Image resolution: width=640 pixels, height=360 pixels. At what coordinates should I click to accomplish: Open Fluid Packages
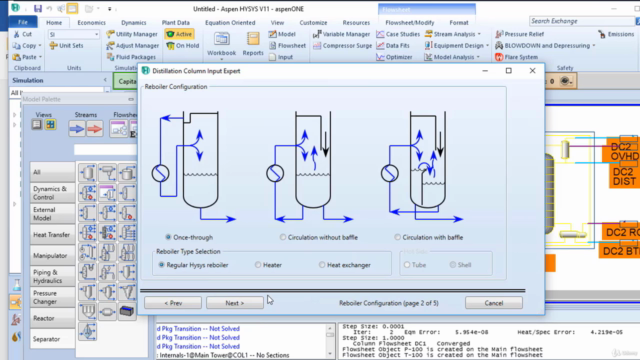131,57
